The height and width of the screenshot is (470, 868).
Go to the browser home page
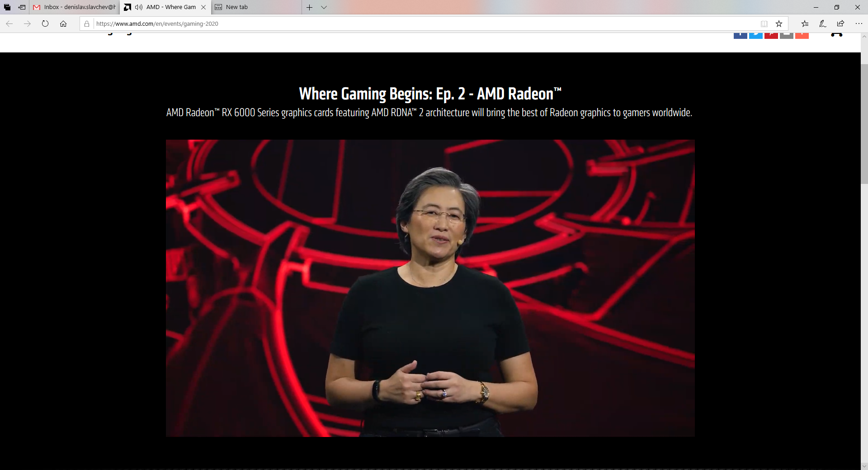click(x=63, y=23)
